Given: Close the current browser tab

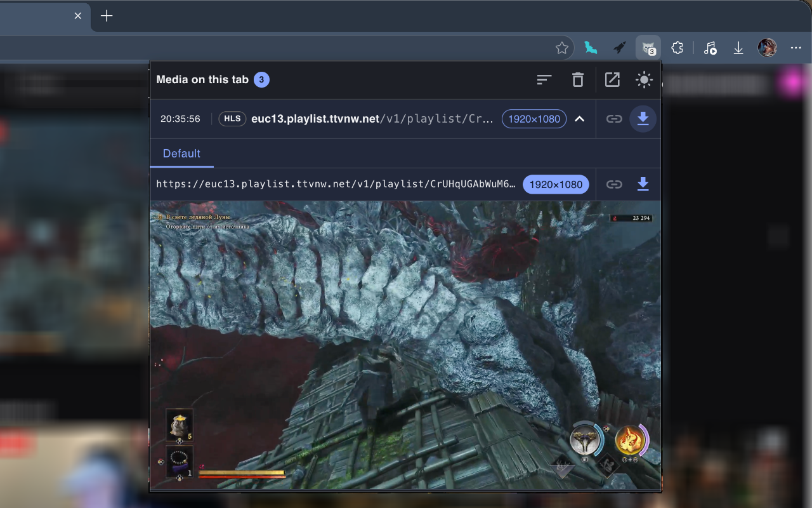Looking at the screenshot, I should click(78, 16).
